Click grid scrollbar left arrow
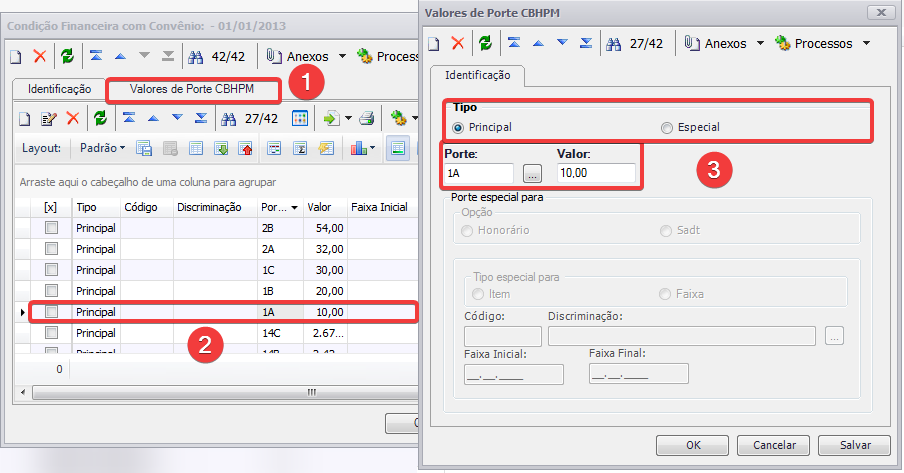This screenshot has width=904, height=473. [x=23, y=392]
